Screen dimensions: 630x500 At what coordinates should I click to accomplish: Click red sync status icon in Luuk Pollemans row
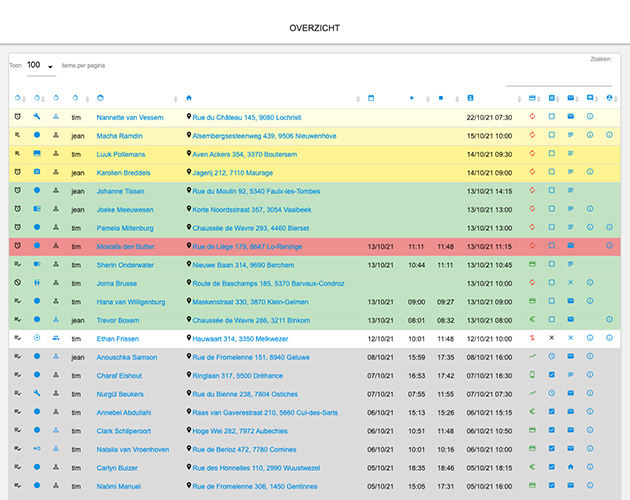coord(532,154)
